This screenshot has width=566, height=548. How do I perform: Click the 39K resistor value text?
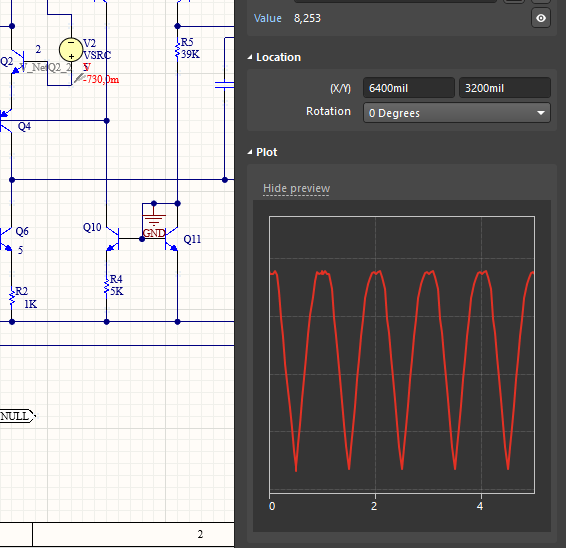(191, 54)
